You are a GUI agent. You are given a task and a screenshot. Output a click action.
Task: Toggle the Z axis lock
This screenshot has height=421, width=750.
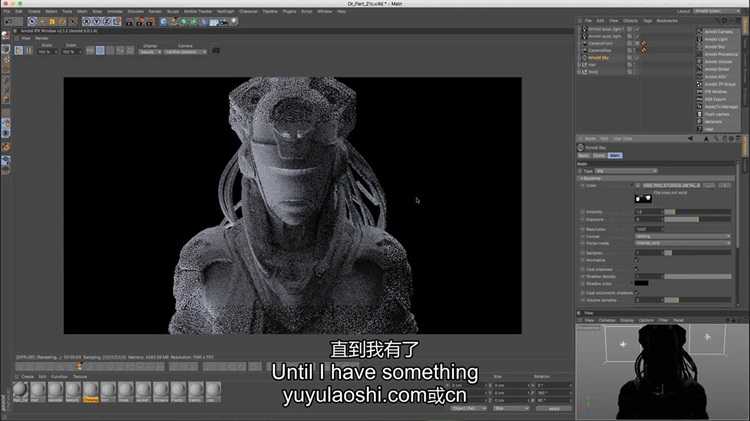point(107,22)
